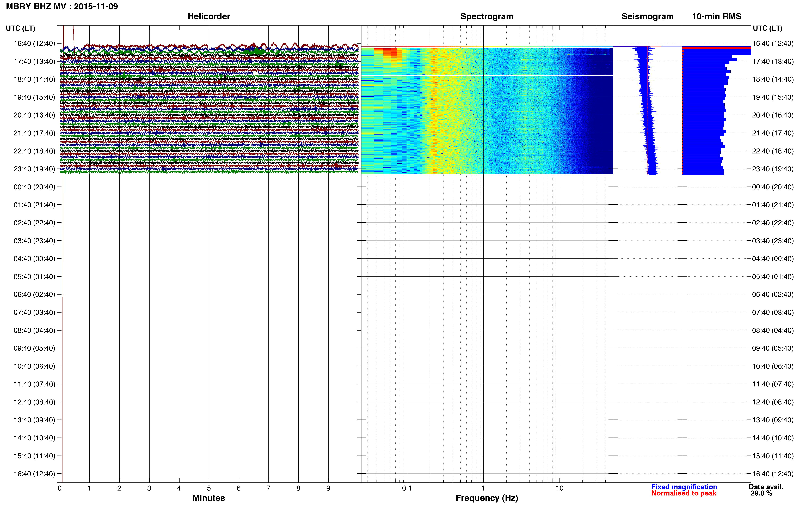Click the 'Helicorder' panel heading

coord(209,16)
